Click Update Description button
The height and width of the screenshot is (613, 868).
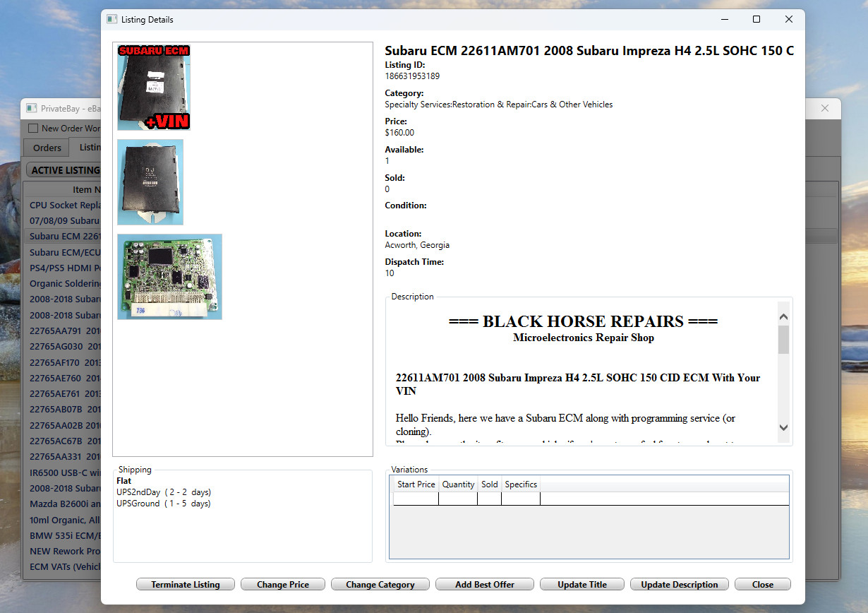pos(680,585)
